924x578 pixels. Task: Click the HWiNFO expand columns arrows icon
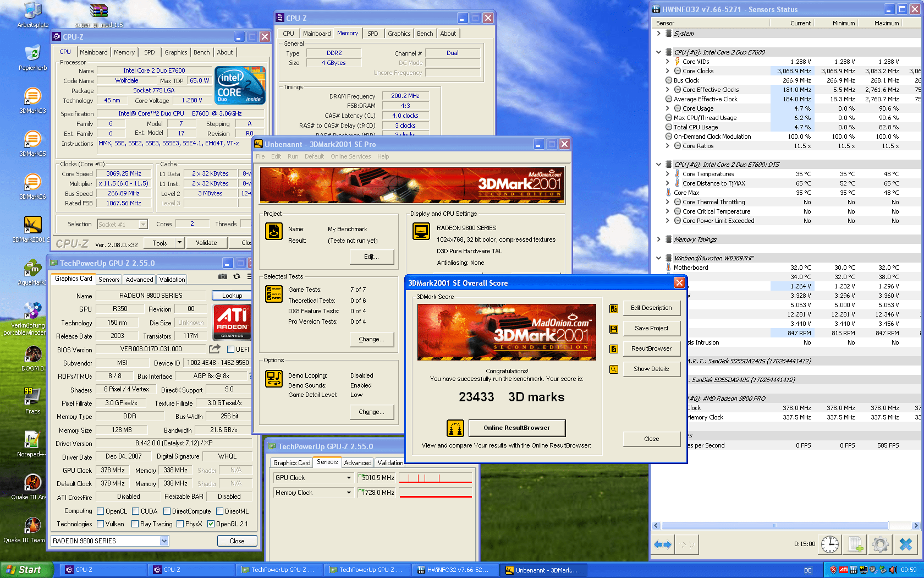[x=662, y=544]
